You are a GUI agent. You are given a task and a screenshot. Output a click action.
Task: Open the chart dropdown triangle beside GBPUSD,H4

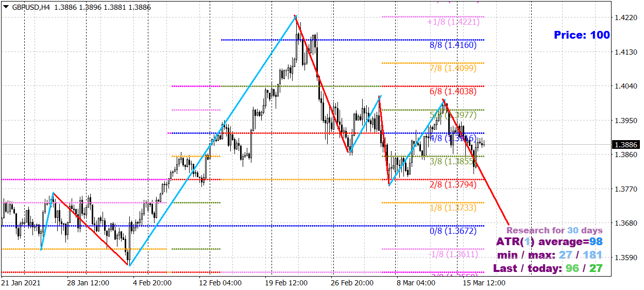pos(6,6)
